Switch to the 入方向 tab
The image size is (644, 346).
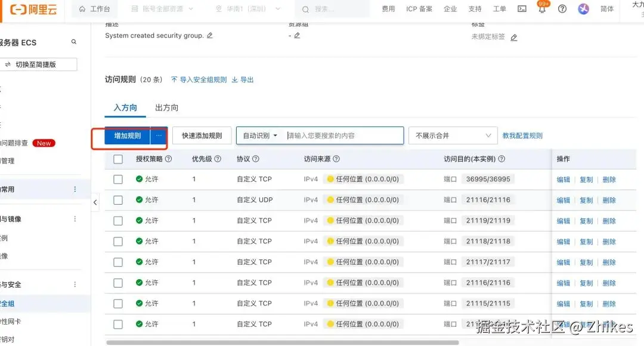tap(125, 107)
